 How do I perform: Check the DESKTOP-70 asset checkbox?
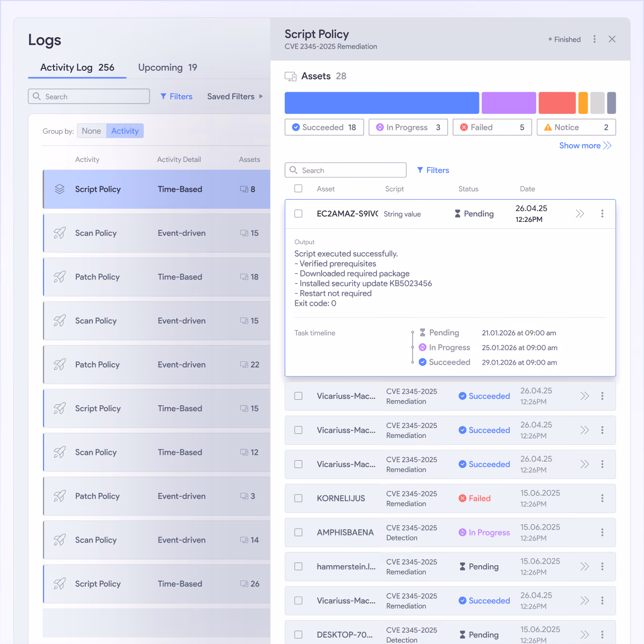[x=298, y=635]
